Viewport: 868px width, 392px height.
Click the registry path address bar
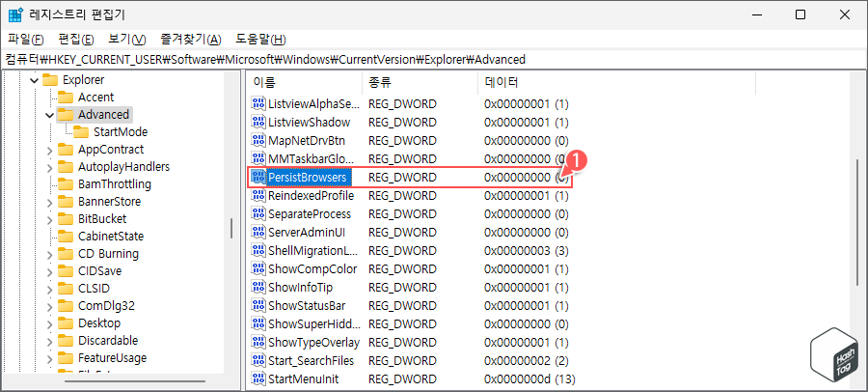[434, 59]
